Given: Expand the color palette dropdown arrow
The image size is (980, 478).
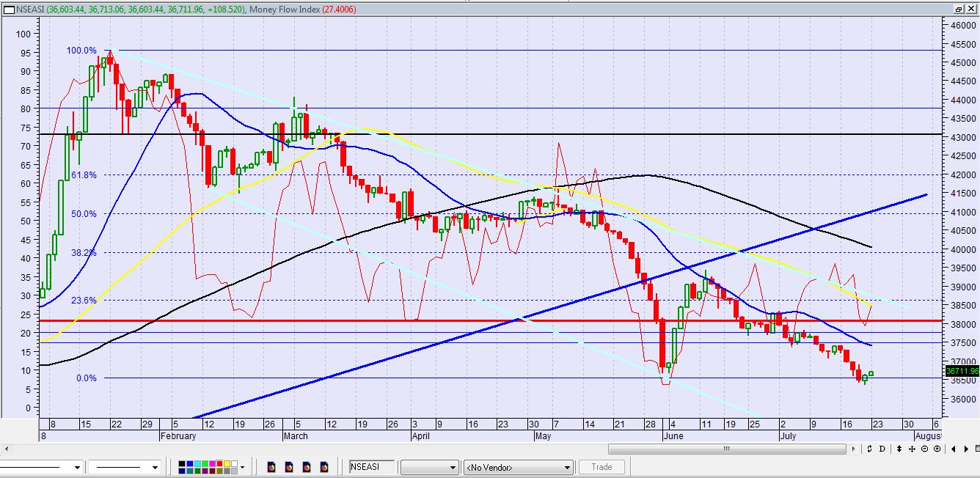Looking at the screenshot, I should pyautogui.click(x=243, y=467).
